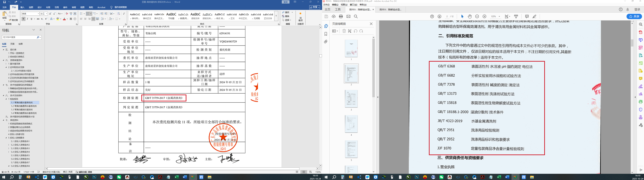Open the 插入 ribbon tab in Word
644x180 pixels.
23,7
